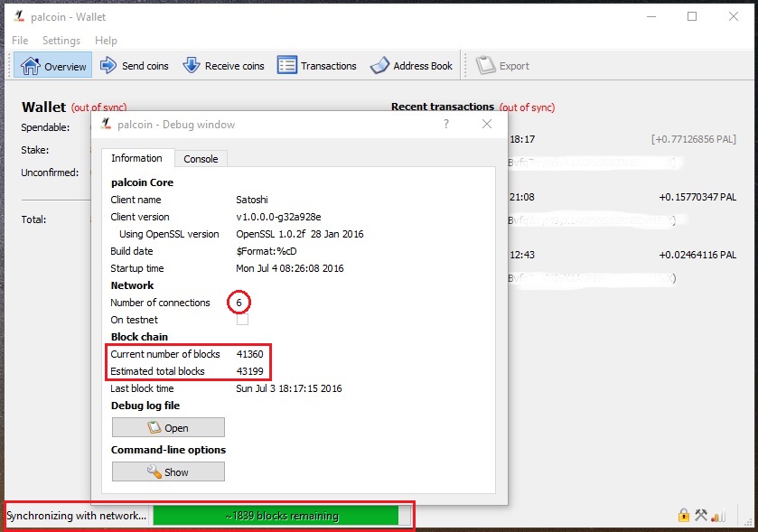Viewport: 758px width, 532px height.
Task: Click the green sync progress bar
Action: [x=282, y=516]
